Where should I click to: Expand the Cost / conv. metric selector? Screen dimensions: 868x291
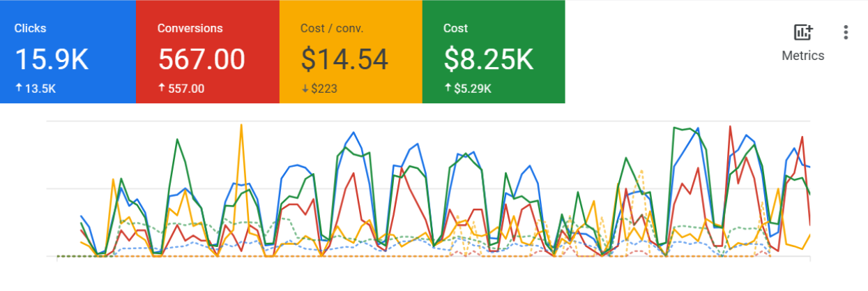331,29
